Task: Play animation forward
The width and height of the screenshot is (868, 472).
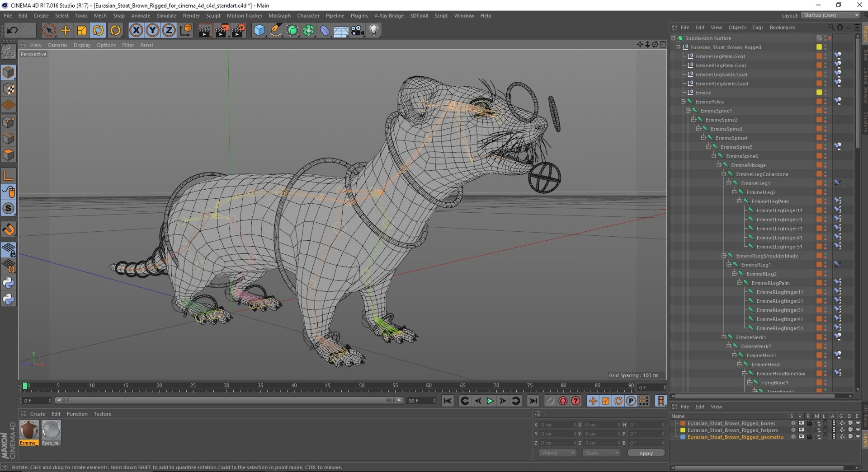Action: point(490,401)
